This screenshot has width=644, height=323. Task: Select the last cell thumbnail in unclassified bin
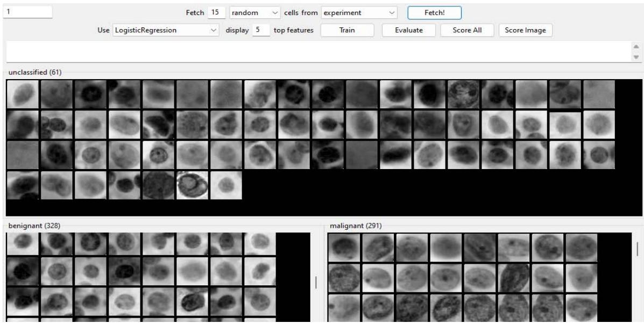[226, 185]
